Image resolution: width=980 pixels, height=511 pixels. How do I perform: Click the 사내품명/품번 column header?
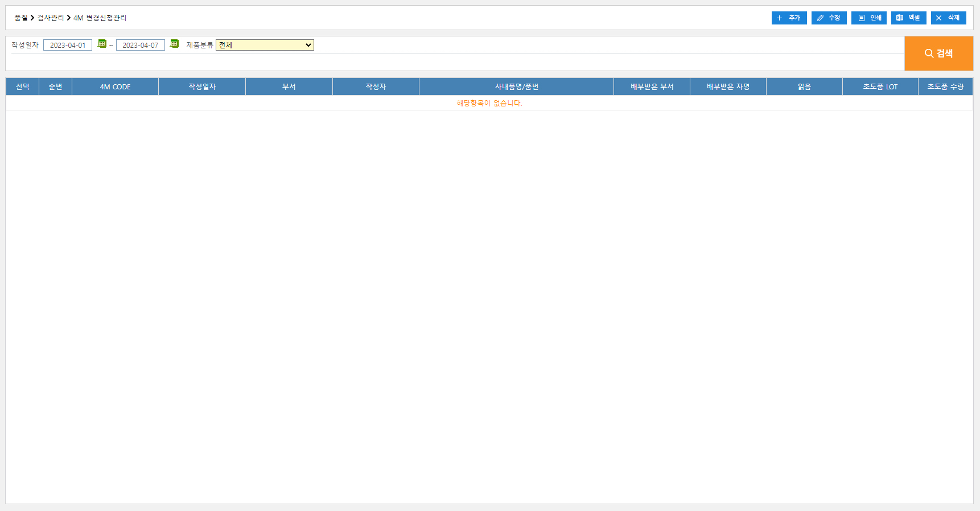point(516,86)
